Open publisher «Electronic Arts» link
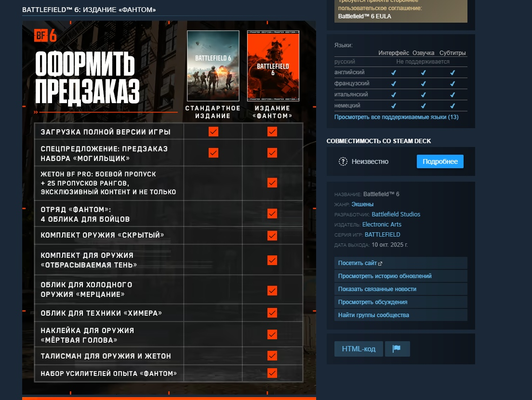 (382, 225)
